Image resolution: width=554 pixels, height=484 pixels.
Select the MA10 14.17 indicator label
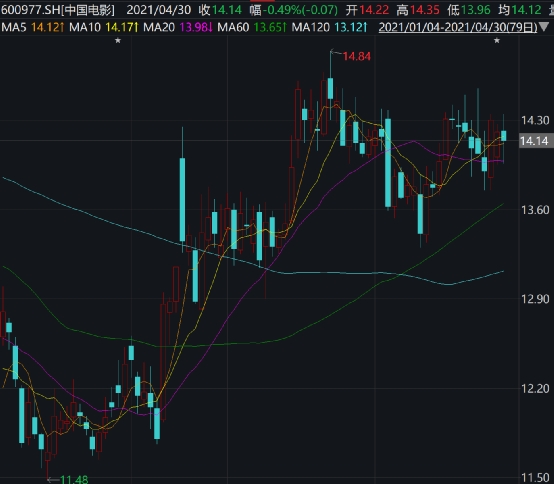click(104, 27)
